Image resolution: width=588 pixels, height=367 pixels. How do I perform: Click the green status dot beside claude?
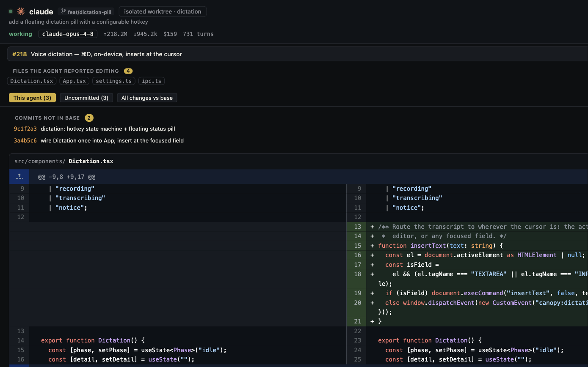point(11,11)
